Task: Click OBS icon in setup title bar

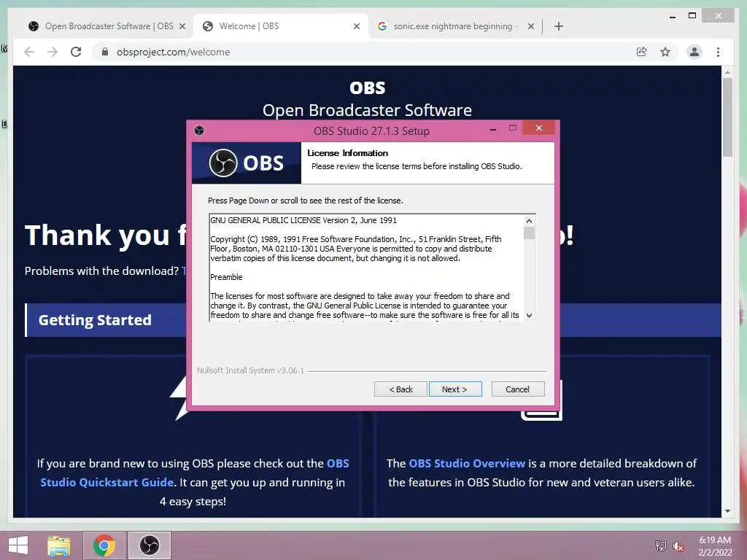Action: point(199,131)
